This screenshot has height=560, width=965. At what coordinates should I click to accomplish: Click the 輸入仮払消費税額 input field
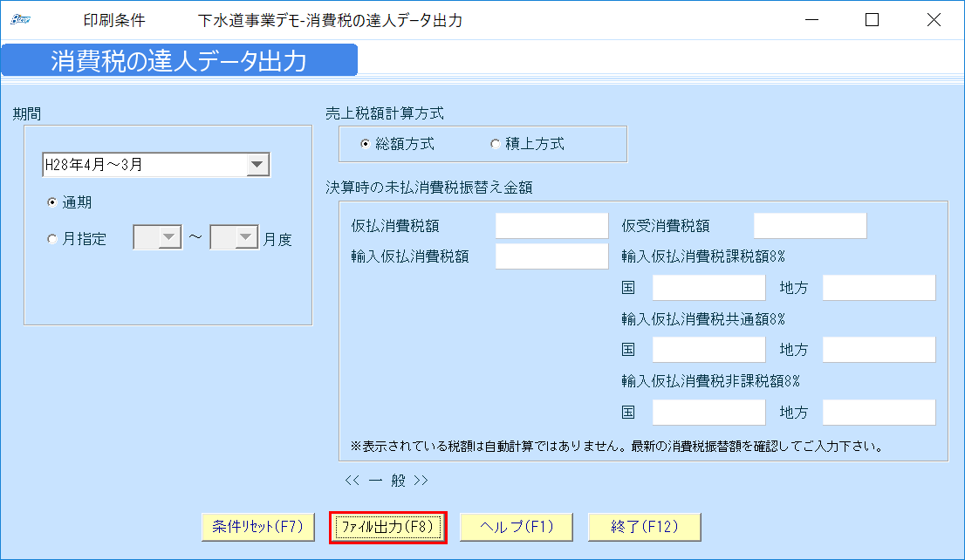[551, 256]
